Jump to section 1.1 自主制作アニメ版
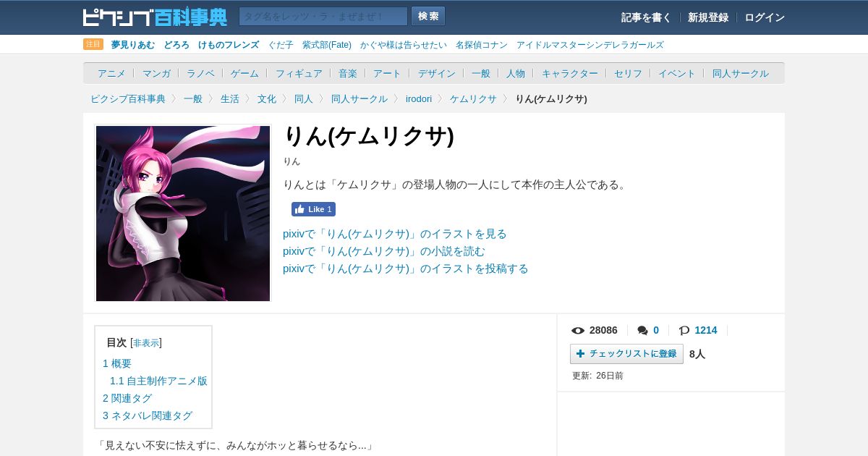 point(158,381)
